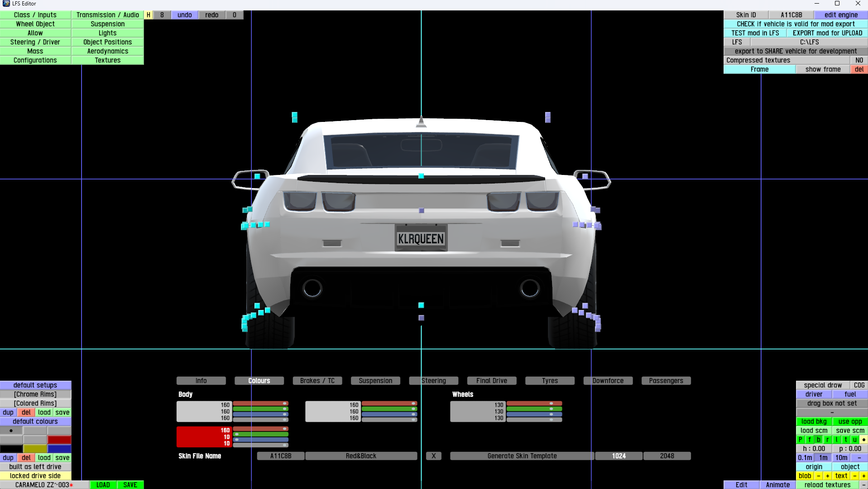This screenshot has height=489, width=868.
Task: Pick the olive yellow default colour swatch
Action: (x=35, y=449)
